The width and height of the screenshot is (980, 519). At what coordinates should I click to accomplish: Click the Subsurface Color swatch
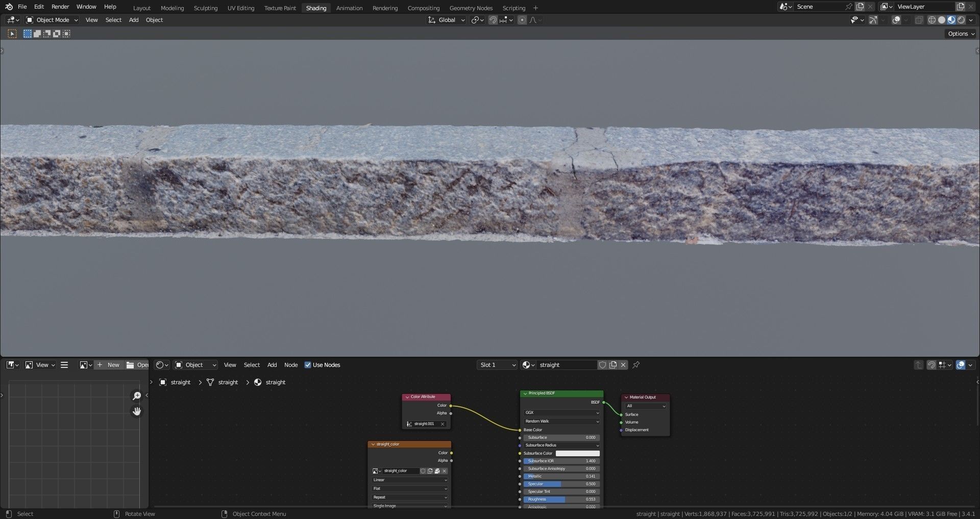pyautogui.click(x=577, y=453)
